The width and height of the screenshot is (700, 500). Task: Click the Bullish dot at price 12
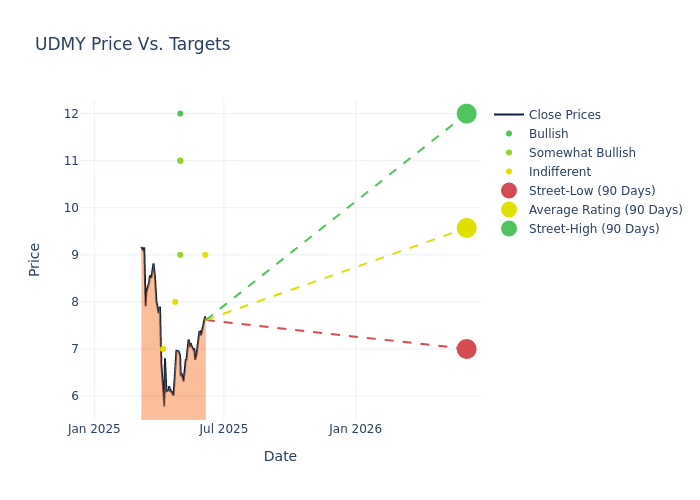click(x=180, y=114)
